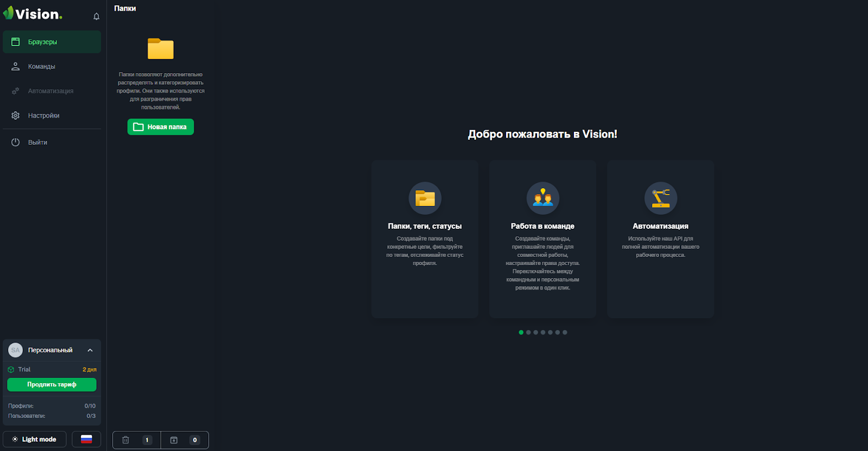Open the Персональный workspace switcher
The width and height of the screenshot is (868, 451).
coord(50,350)
